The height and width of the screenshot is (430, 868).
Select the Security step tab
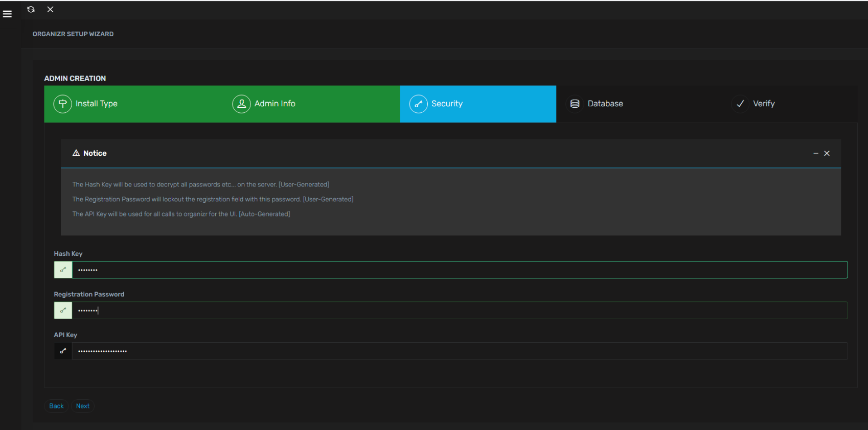(478, 104)
